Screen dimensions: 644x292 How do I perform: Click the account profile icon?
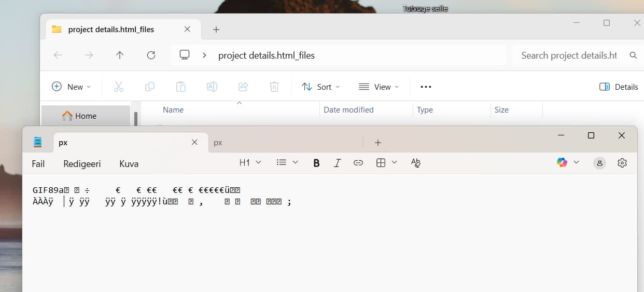(599, 163)
